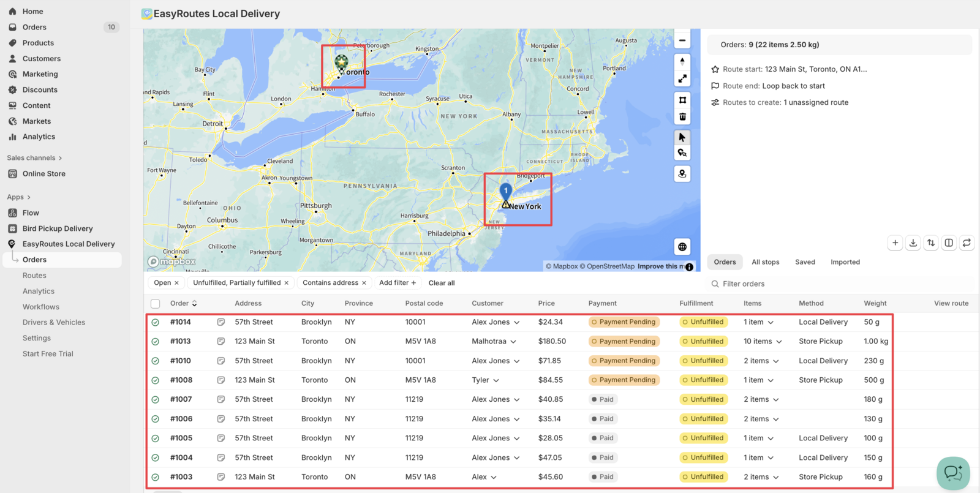Click Start Free Trial link
Image resolution: width=980 pixels, height=493 pixels.
48,354
